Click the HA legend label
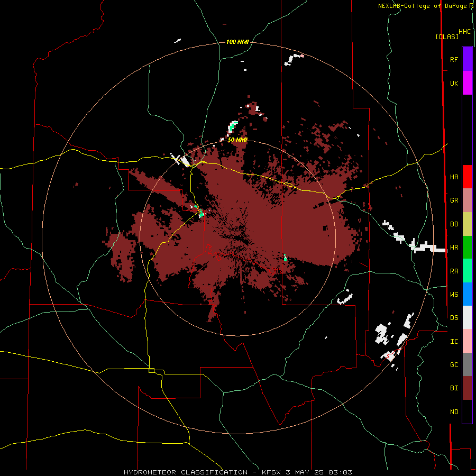This screenshot has width=476, height=476. [454, 177]
